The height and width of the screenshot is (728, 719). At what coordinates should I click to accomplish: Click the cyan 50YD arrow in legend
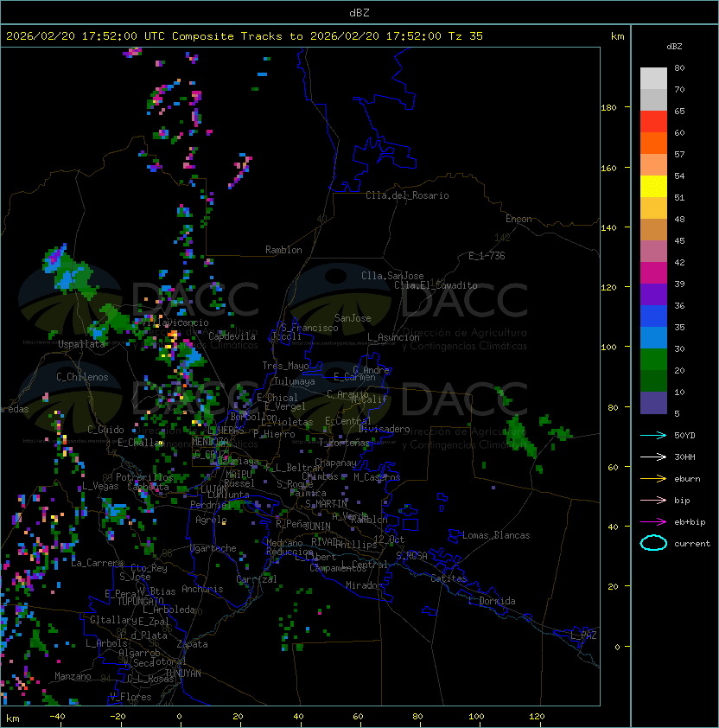653,435
